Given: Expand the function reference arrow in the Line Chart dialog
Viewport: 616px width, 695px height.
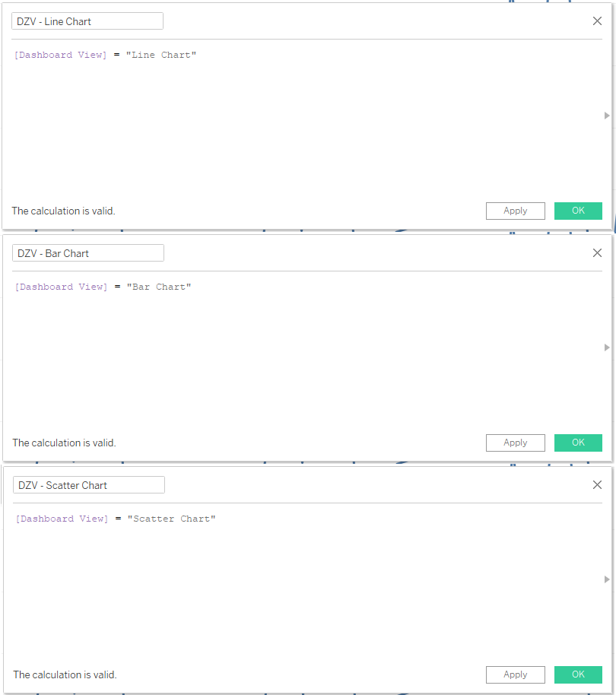Looking at the screenshot, I should (x=607, y=116).
